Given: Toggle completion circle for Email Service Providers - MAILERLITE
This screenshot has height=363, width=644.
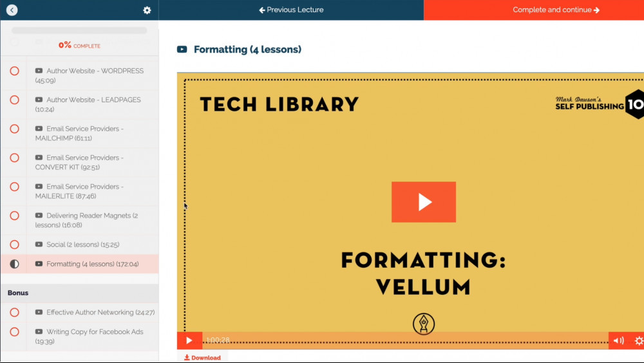Looking at the screenshot, I should click(x=14, y=187).
